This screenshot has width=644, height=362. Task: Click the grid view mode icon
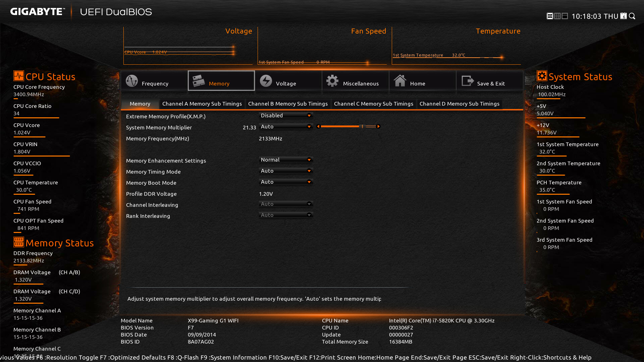click(x=557, y=16)
